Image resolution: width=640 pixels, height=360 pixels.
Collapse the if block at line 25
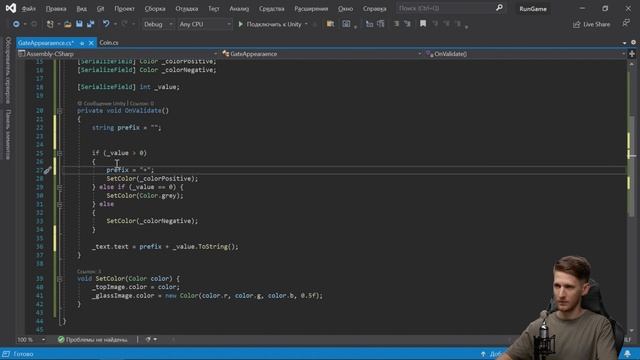click(x=60, y=153)
